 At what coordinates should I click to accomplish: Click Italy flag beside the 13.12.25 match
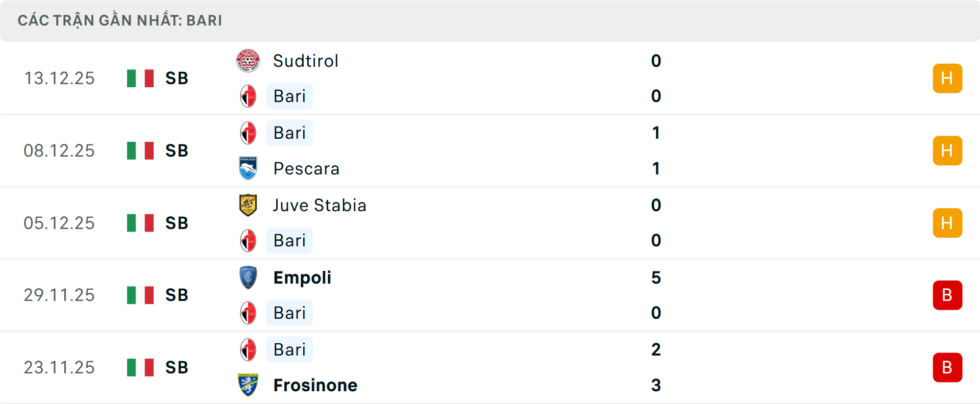pos(140,79)
